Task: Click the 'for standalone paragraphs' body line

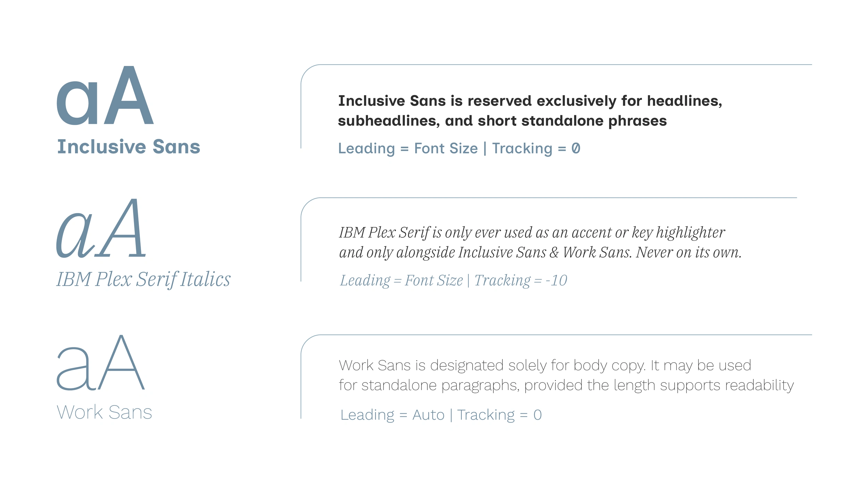Action: (x=566, y=385)
